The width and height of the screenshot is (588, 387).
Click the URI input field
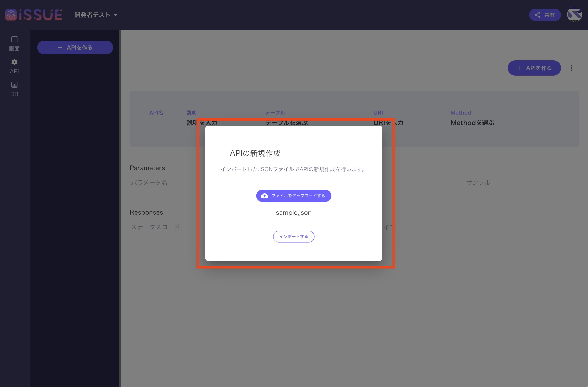click(x=388, y=122)
